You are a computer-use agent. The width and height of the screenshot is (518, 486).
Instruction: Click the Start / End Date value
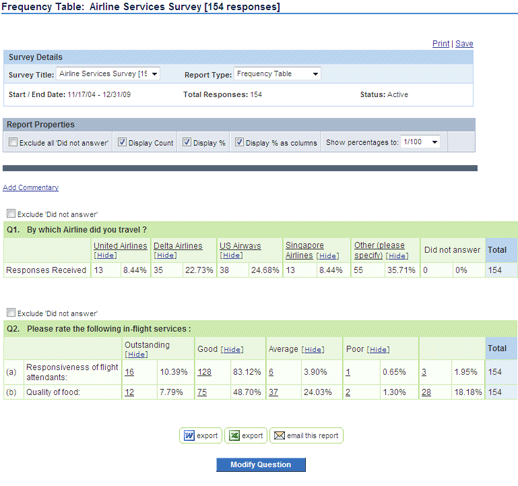[x=99, y=94]
